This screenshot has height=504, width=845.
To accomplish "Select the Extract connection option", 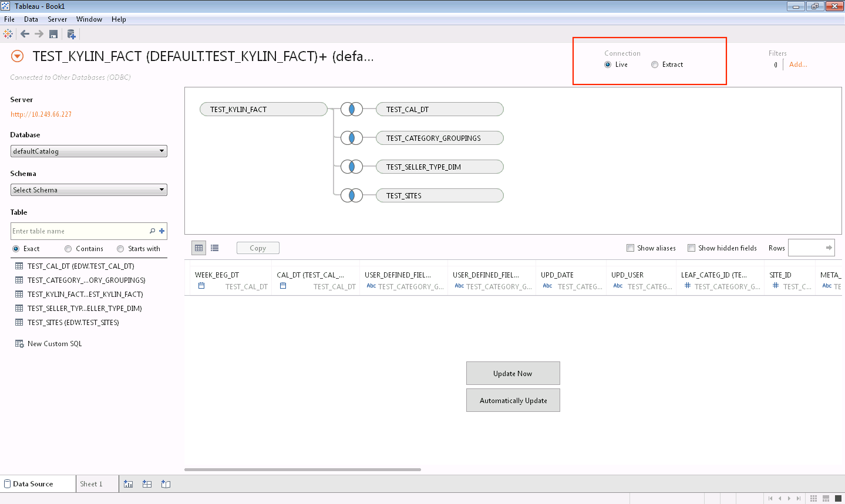I will pyautogui.click(x=655, y=65).
